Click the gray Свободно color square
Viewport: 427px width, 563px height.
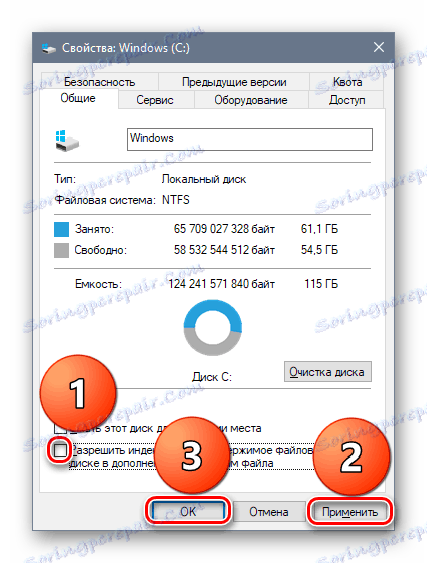(61, 250)
